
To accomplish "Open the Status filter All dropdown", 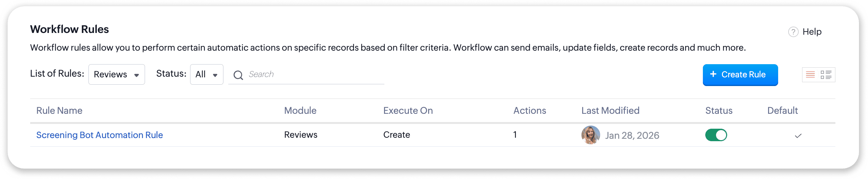I will pos(206,74).
